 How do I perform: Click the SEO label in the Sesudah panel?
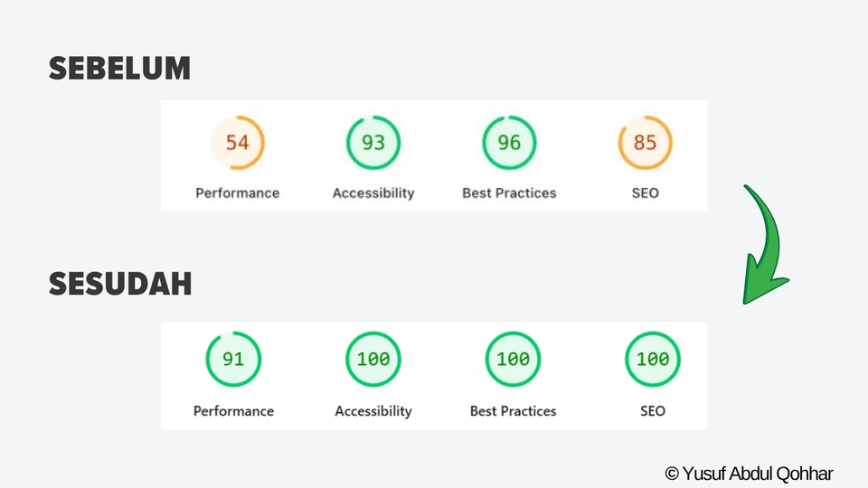(652, 410)
